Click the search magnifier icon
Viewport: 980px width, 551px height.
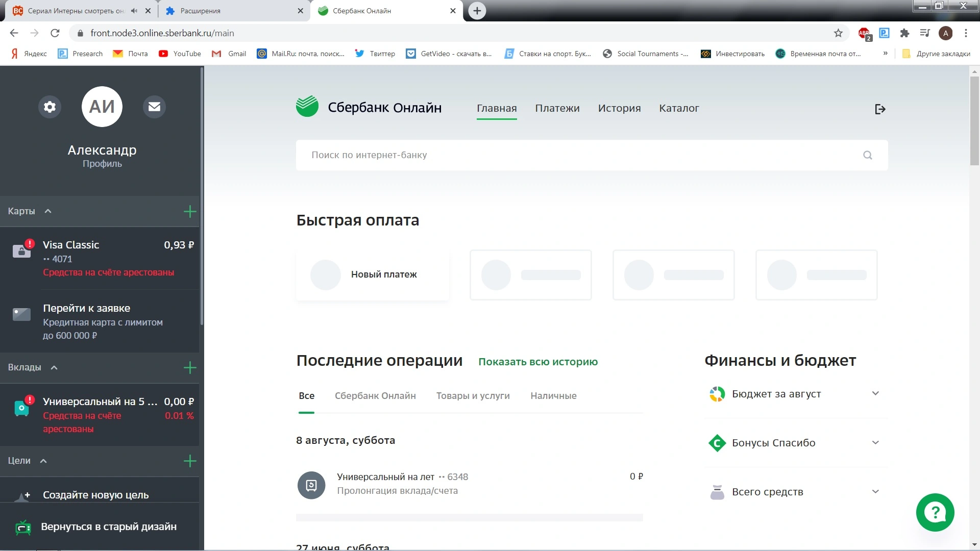[x=868, y=155]
